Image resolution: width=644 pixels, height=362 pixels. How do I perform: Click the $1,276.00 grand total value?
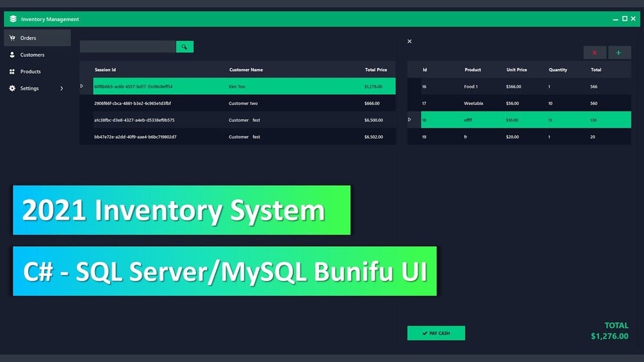[x=609, y=336]
